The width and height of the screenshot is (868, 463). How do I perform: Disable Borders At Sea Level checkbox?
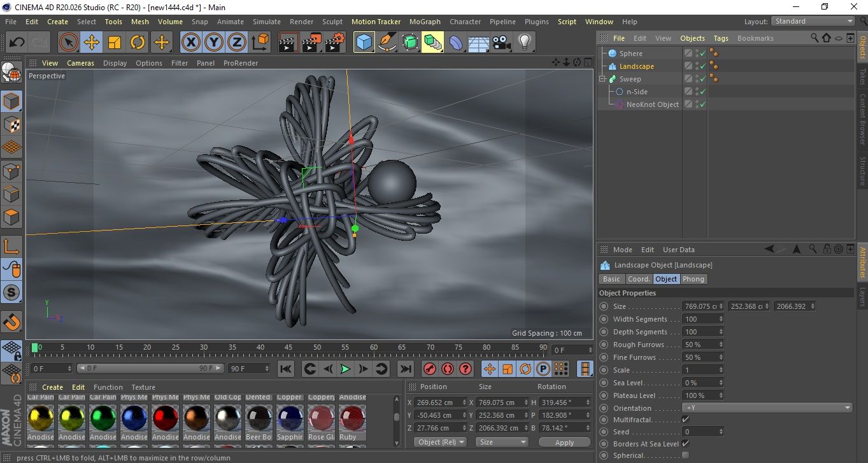click(685, 444)
